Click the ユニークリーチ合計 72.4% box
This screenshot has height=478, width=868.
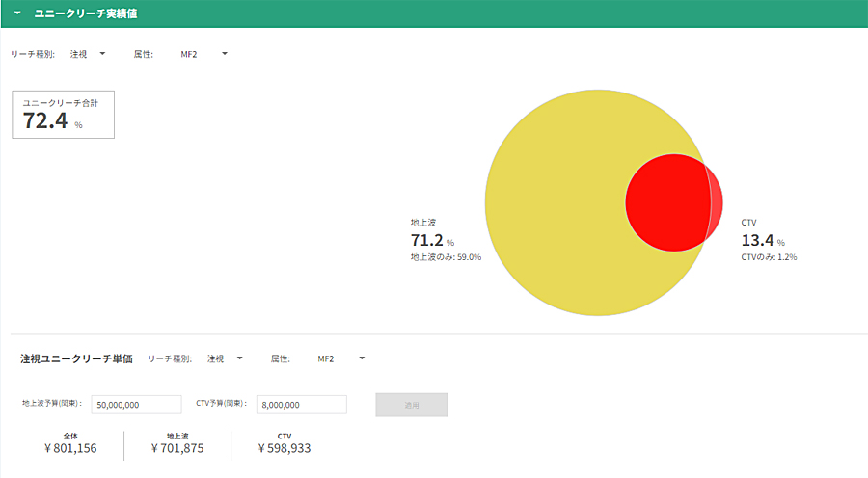63,115
